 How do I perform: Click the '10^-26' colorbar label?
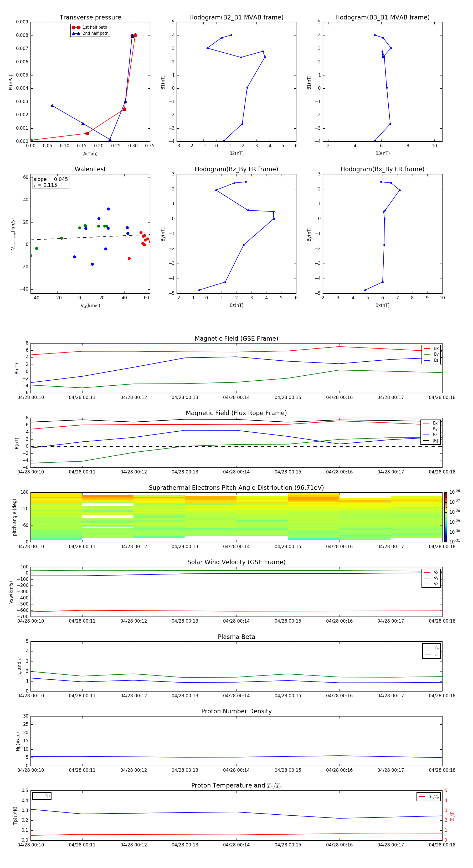(x=455, y=492)
